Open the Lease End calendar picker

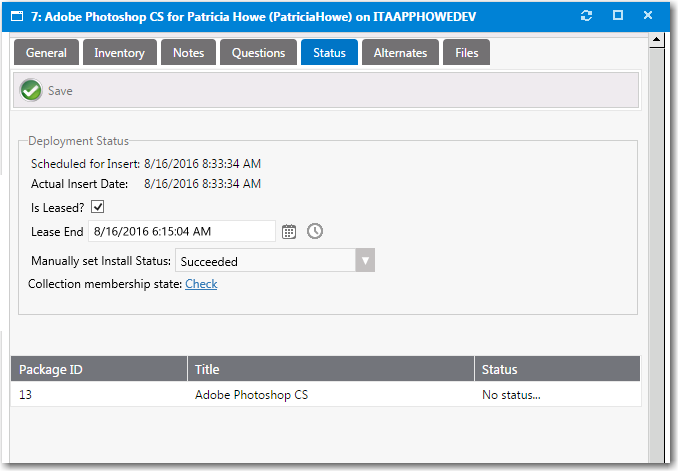tap(289, 231)
